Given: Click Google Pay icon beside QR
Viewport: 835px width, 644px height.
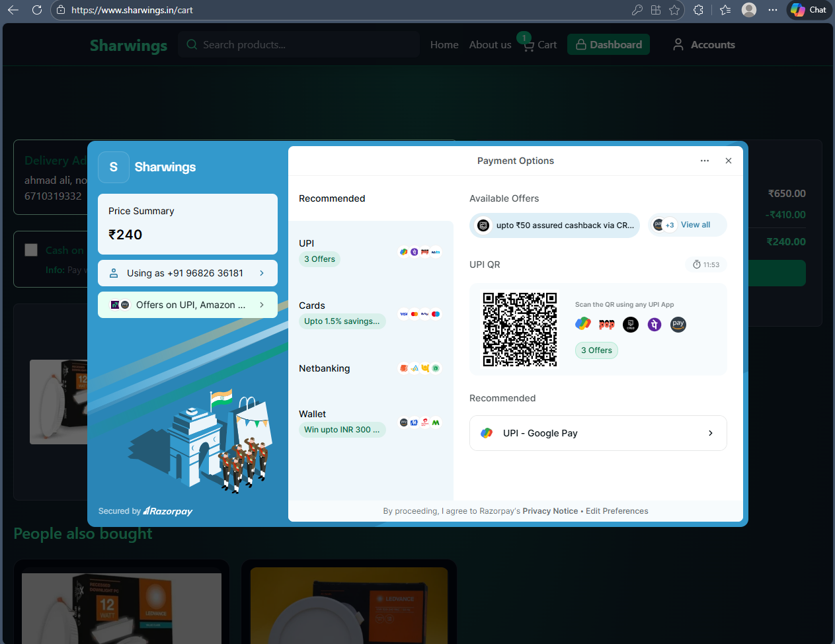Looking at the screenshot, I should pyautogui.click(x=583, y=324).
